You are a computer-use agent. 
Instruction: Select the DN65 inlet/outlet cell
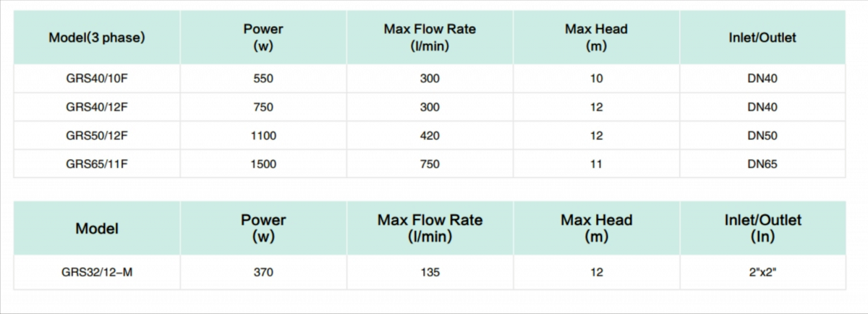[762, 164]
